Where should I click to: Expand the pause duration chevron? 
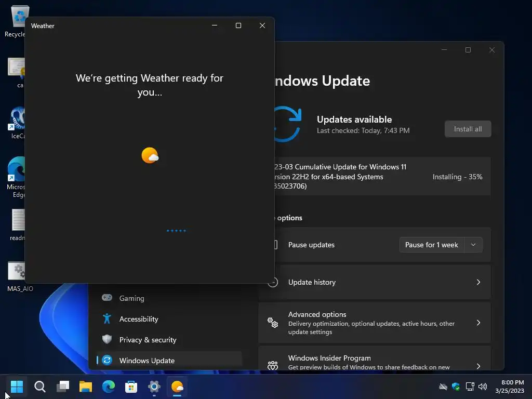473,245
